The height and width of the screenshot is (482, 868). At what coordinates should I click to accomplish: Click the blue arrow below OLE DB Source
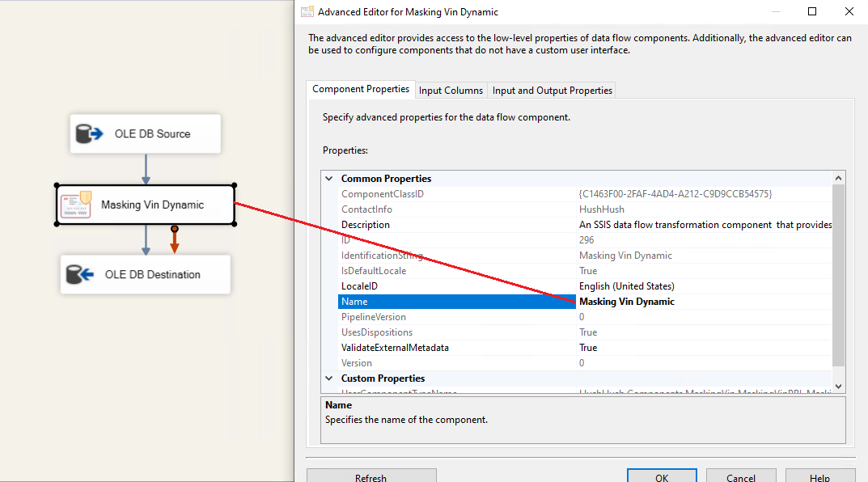(146, 169)
